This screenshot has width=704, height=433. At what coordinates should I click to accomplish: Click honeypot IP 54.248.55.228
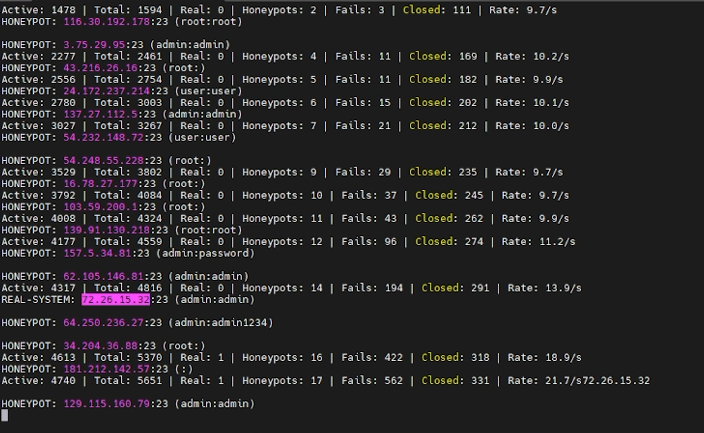[104, 160]
